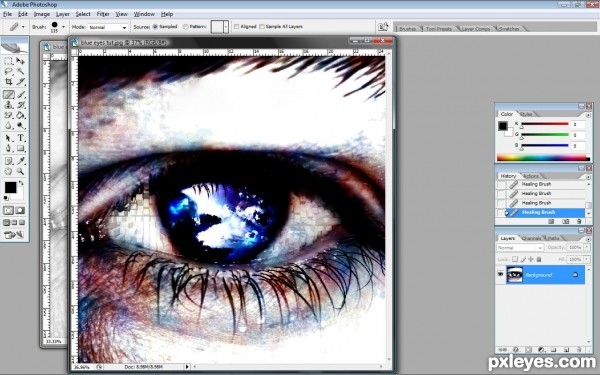Image resolution: width=600 pixels, height=375 pixels.
Task: Switch to the Actions tab
Action: (x=531, y=176)
